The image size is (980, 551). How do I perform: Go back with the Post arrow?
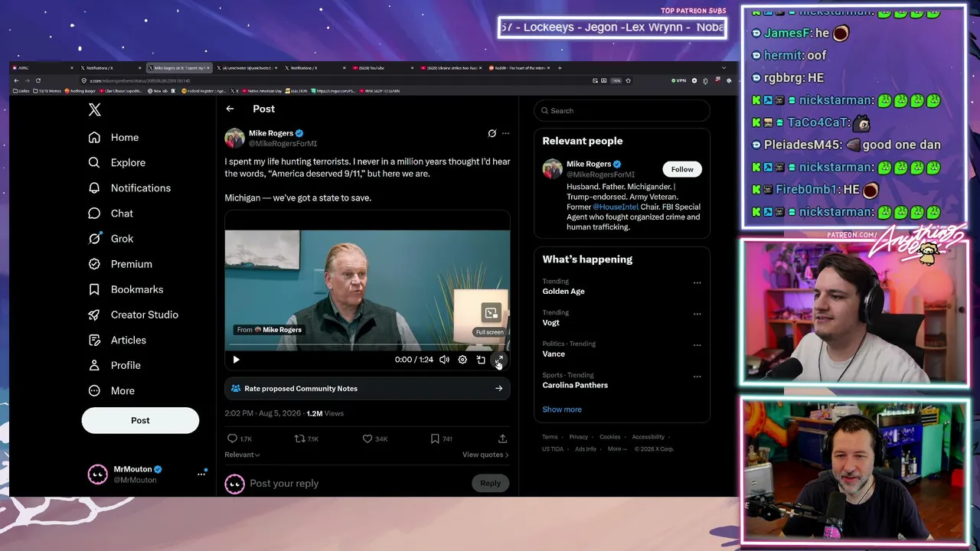click(230, 109)
